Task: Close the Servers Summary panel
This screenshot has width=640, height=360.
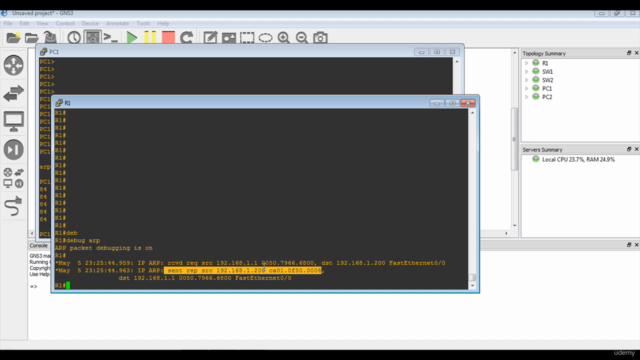Action: [x=636, y=149]
